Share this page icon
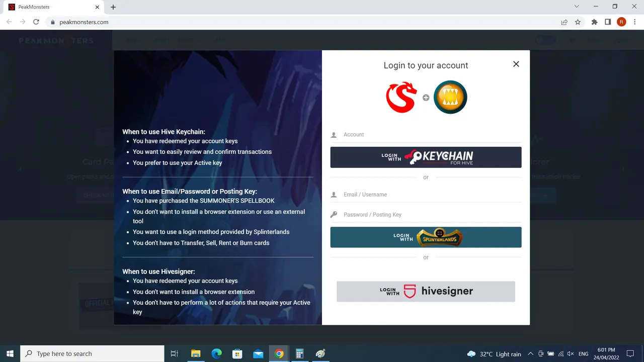Image resolution: width=644 pixels, height=362 pixels. click(x=565, y=22)
